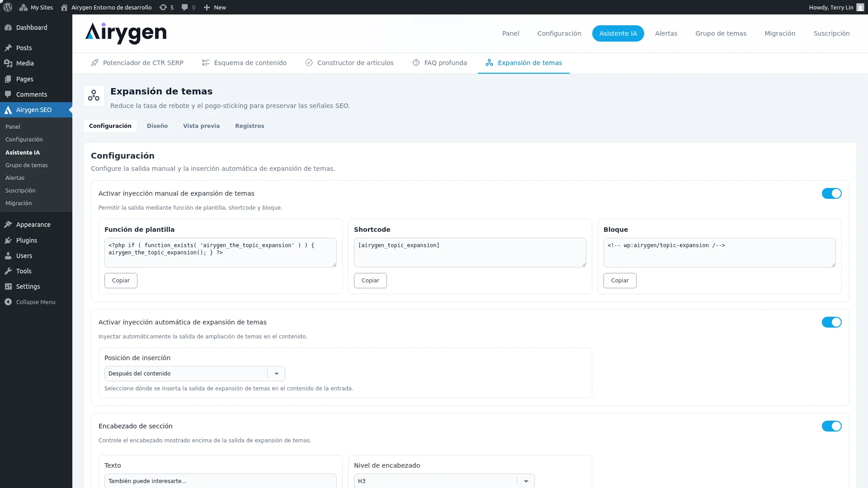The height and width of the screenshot is (488, 868).
Task: Click Terry Lin's avatar icon
Action: (x=860, y=7)
